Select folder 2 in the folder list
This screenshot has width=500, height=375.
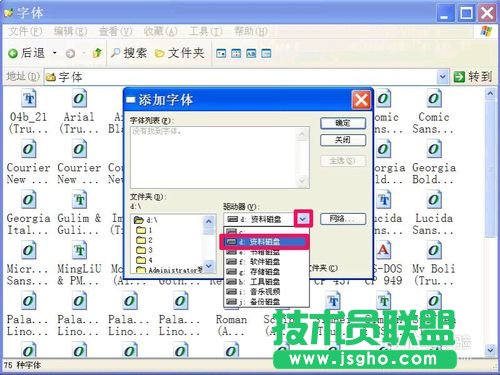pyautogui.click(x=144, y=240)
